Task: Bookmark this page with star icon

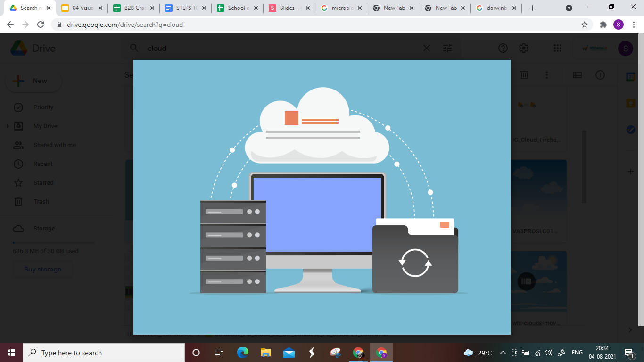Action: tap(585, 25)
